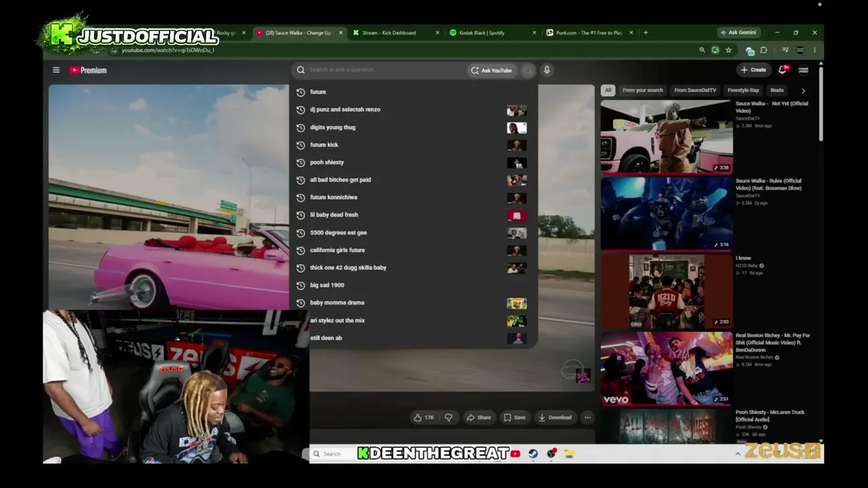Select the 'Beats' filter chip
The width and height of the screenshot is (868, 488).
(x=777, y=90)
